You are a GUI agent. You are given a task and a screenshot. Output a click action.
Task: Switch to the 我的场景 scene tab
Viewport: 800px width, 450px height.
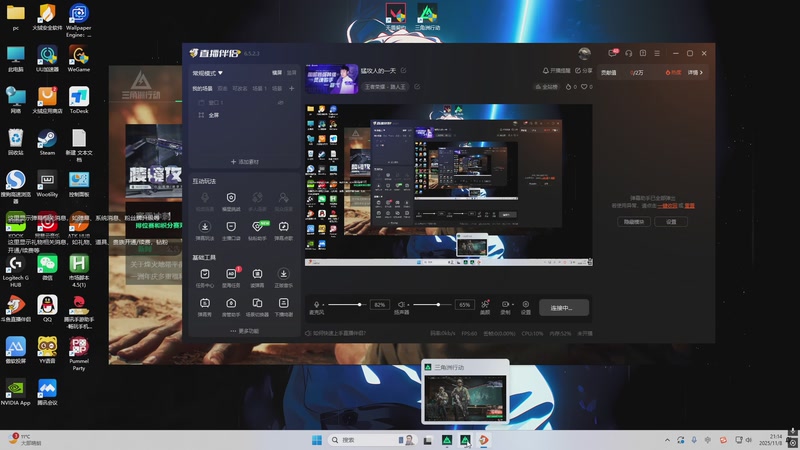202,88
